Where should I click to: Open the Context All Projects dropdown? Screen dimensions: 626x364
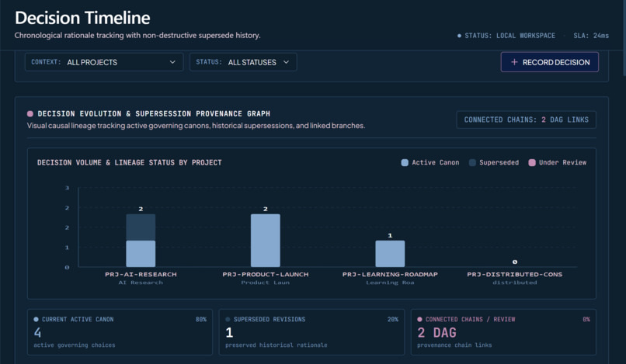104,62
